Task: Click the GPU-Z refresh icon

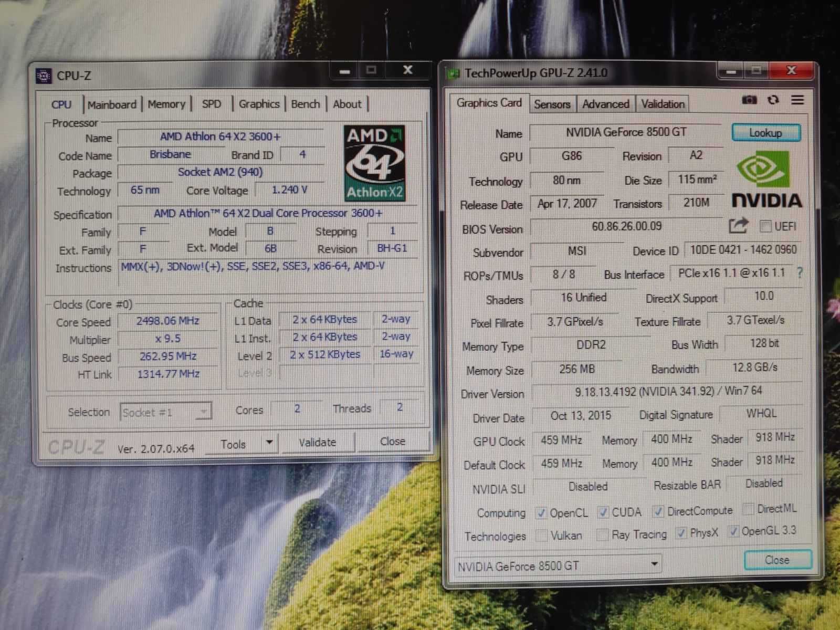Action: pyautogui.click(x=773, y=100)
